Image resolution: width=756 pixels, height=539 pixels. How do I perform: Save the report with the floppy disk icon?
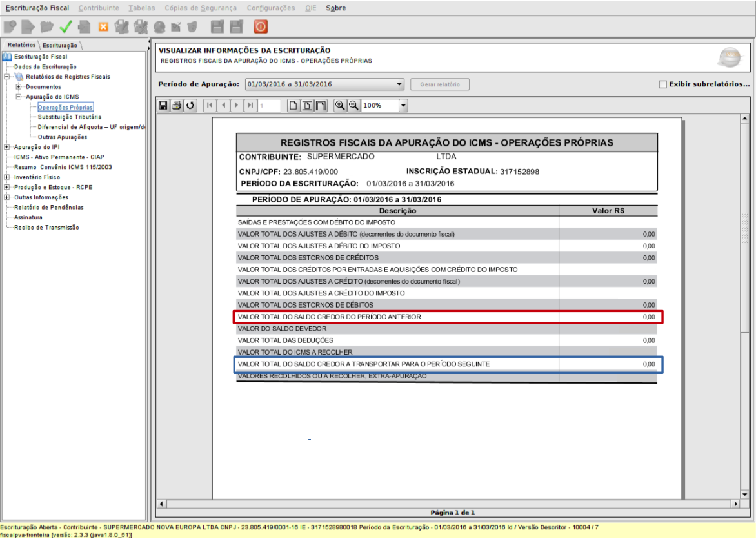tap(163, 105)
